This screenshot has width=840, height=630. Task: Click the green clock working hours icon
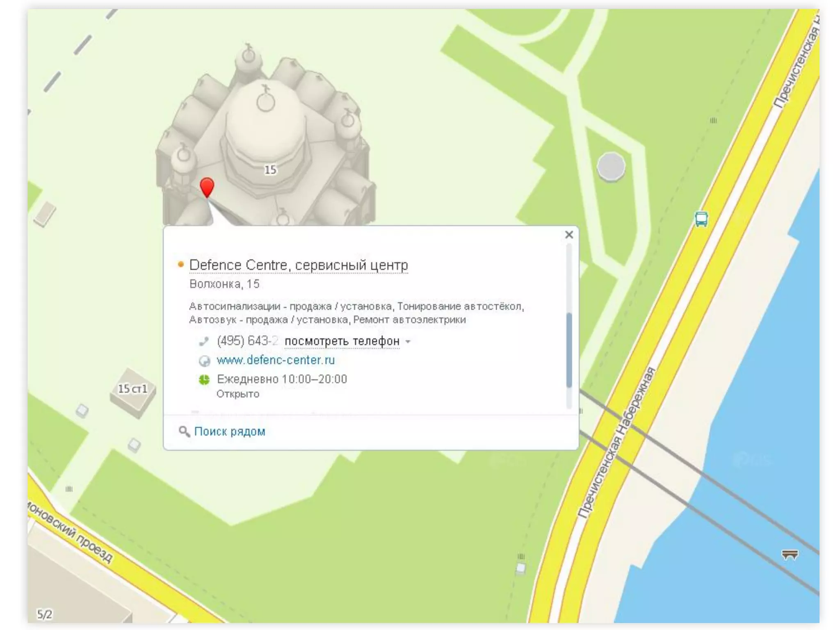coord(204,379)
